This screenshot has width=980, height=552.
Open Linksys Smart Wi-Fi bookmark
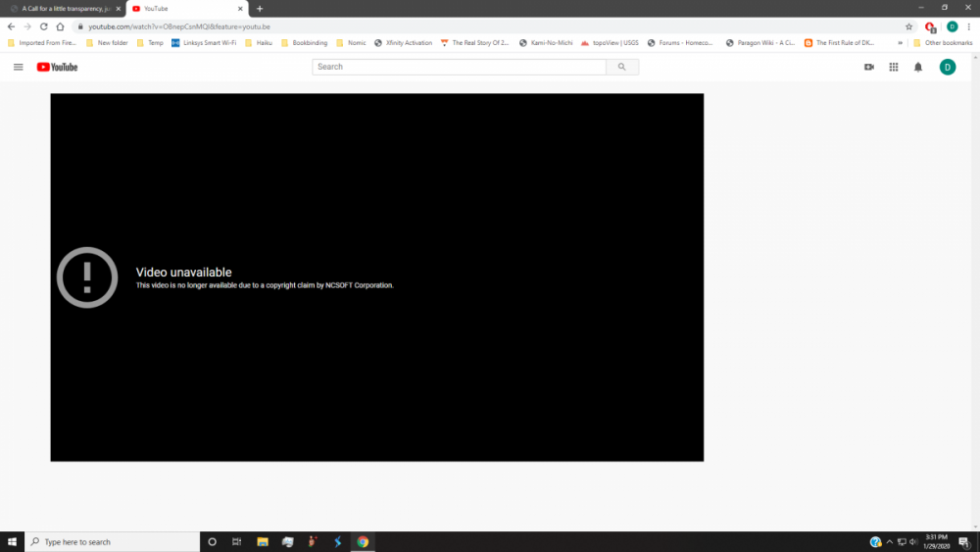[204, 43]
